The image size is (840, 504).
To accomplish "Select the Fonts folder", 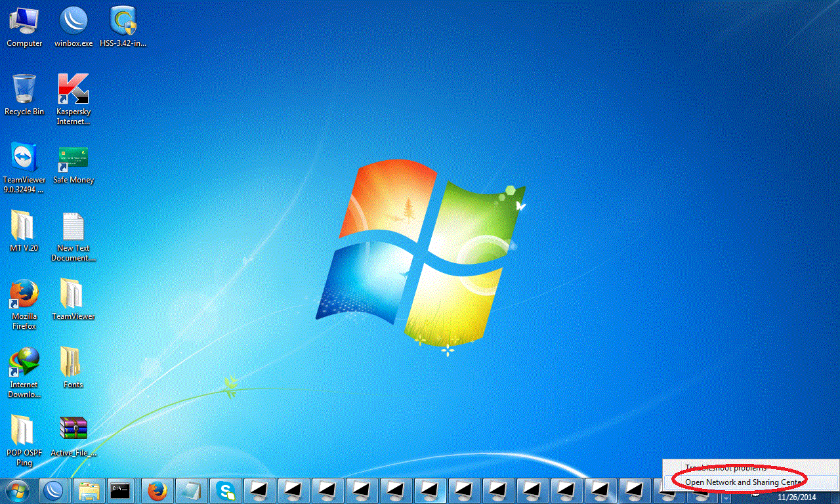I will click(73, 368).
